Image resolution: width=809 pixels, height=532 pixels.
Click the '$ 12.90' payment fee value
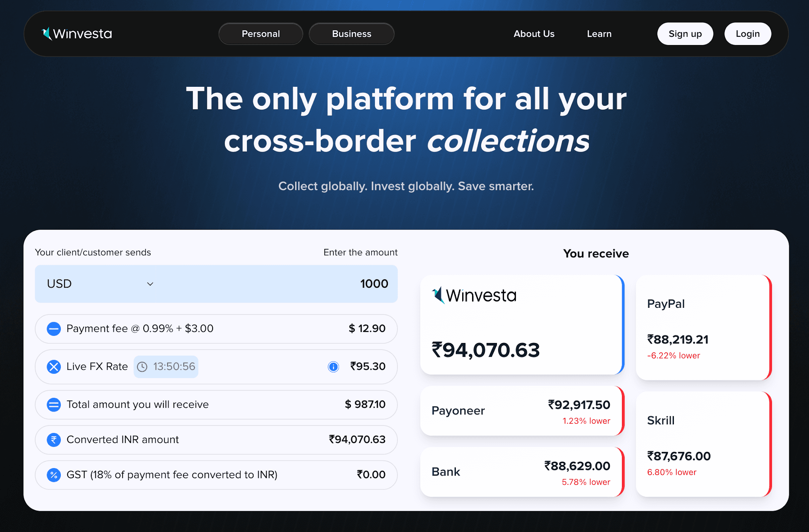(367, 328)
